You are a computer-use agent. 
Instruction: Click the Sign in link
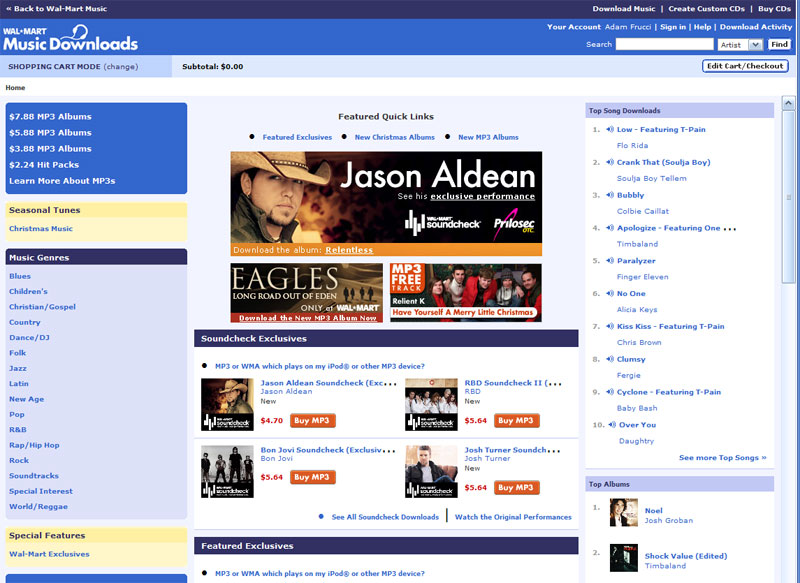(672, 27)
